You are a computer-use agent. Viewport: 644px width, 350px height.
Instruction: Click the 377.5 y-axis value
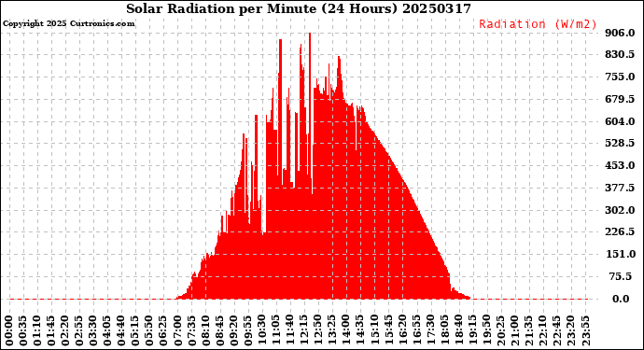pyautogui.click(x=620, y=188)
